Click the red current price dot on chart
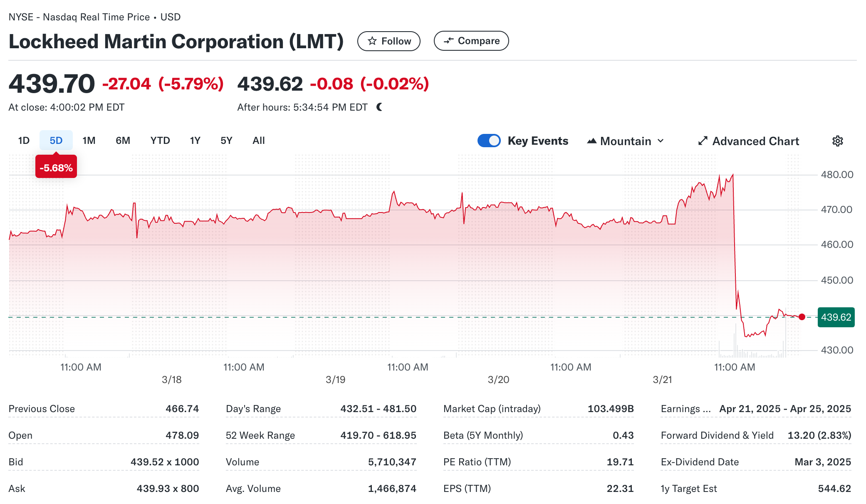 point(802,317)
